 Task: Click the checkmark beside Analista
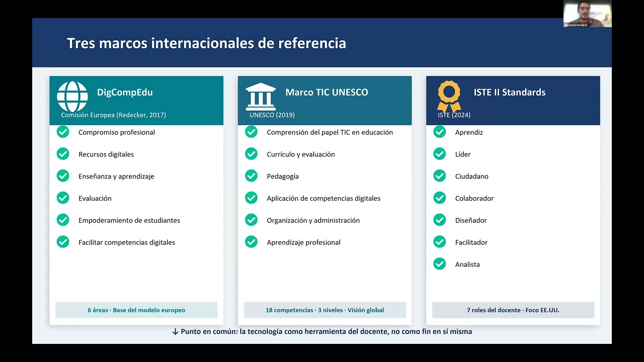(x=440, y=264)
